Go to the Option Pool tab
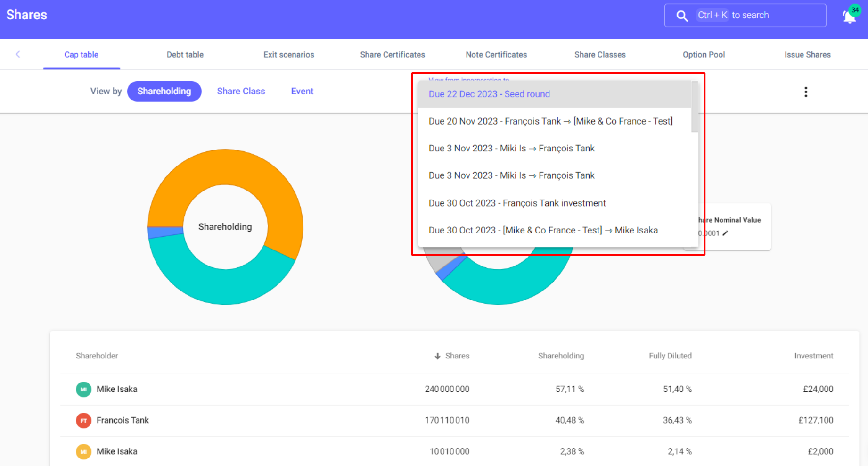868x466 pixels. (704, 55)
